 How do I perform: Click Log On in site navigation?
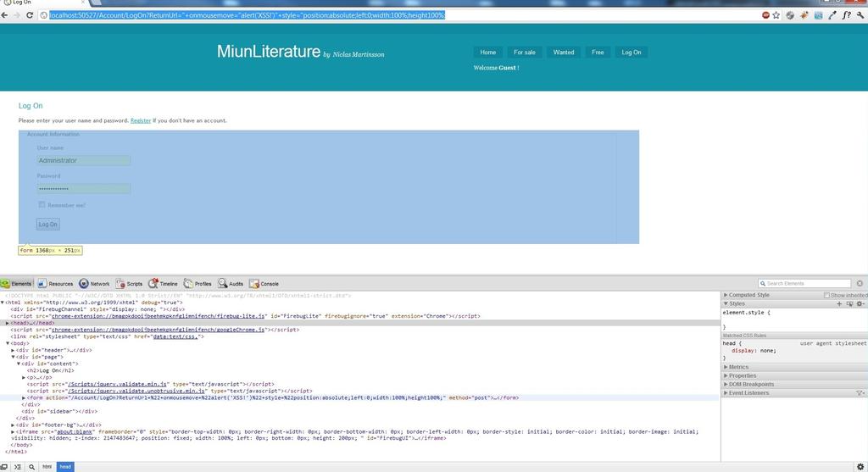tap(631, 52)
